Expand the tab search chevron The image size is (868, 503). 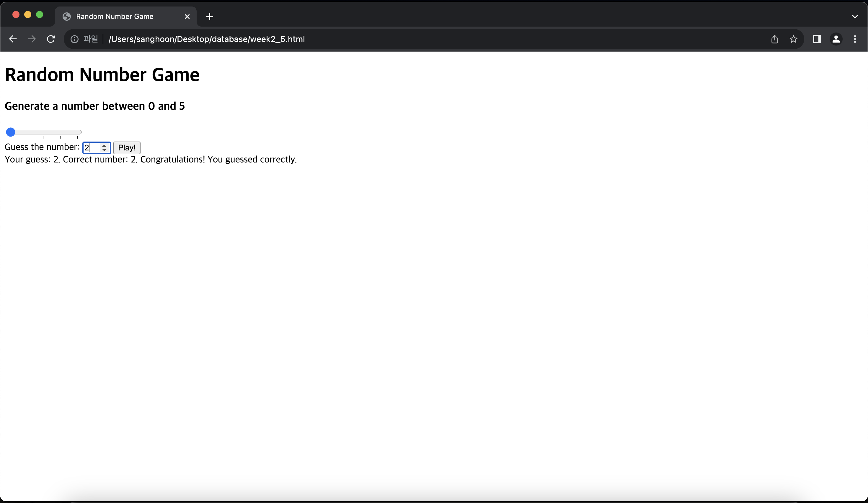[855, 17]
